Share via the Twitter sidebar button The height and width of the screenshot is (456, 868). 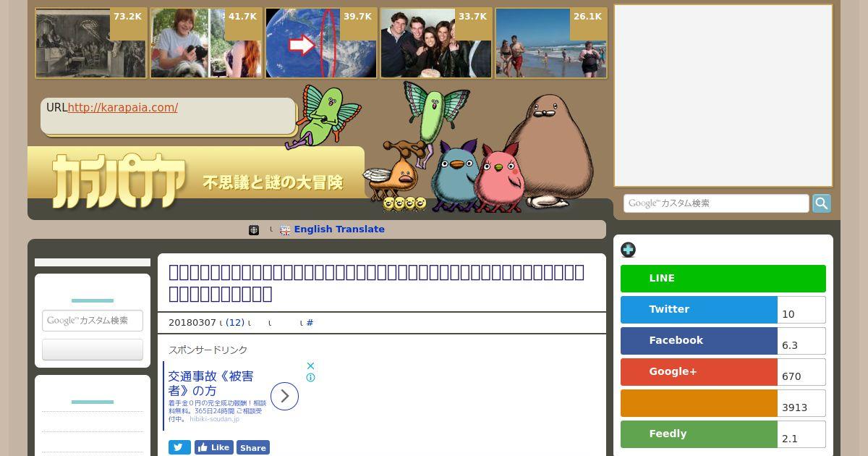(699, 310)
